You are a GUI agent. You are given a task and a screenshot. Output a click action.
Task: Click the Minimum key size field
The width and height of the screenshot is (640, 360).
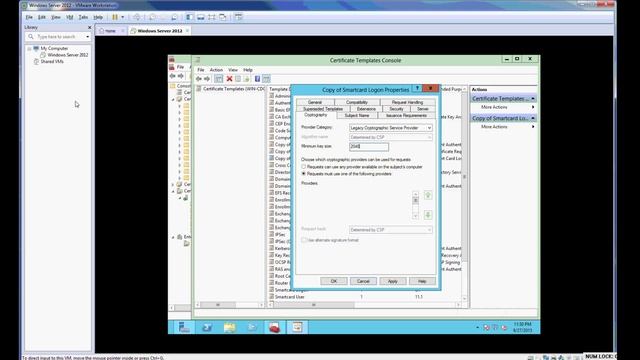pyautogui.click(x=369, y=147)
